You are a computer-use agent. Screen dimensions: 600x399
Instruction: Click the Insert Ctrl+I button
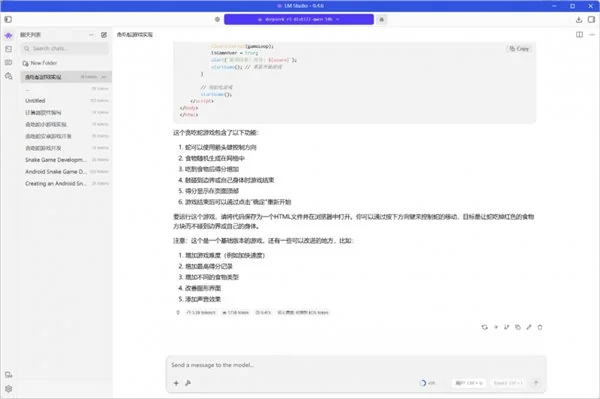tap(508, 383)
